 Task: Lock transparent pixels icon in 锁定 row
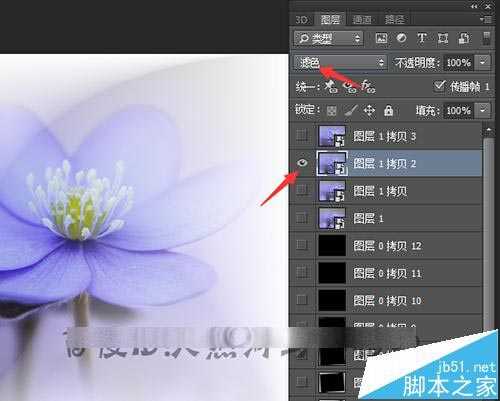tap(331, 110)
